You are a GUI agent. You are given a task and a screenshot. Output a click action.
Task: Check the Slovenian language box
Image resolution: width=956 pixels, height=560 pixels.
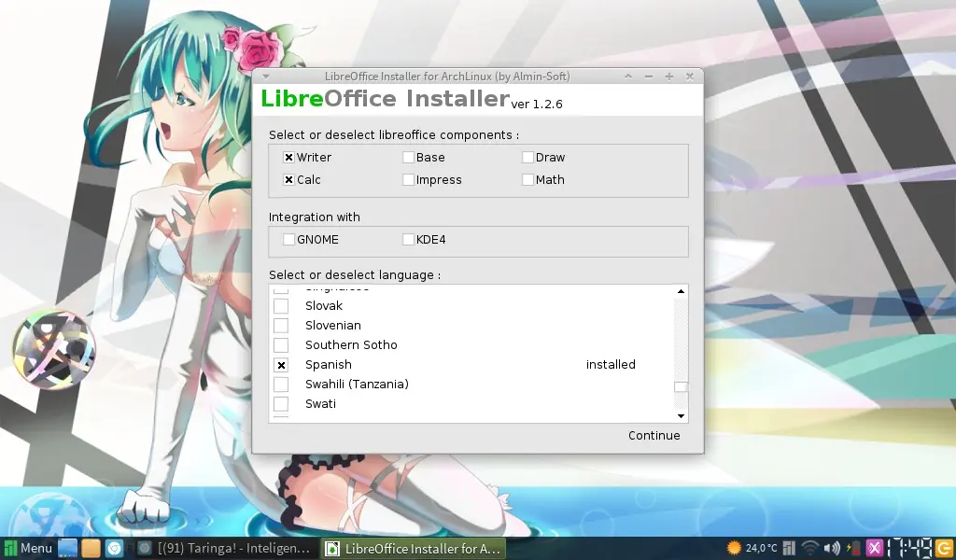pos(280,326)
